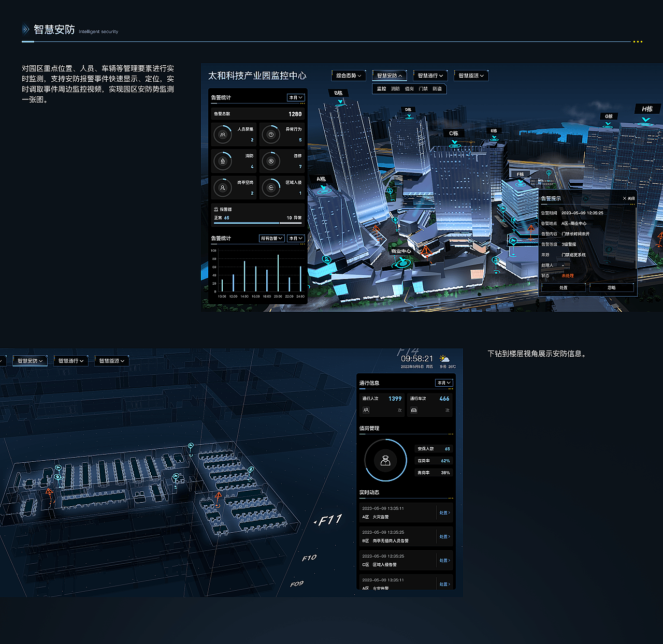
Task: Click the 离岗率 38% stat
Action: click(x=434, y=473)
